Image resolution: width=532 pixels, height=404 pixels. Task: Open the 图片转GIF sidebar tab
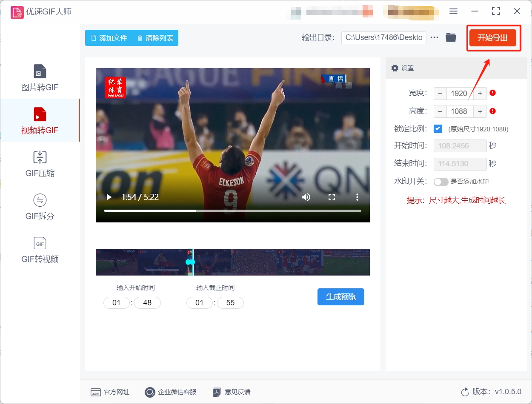(40, 78)
